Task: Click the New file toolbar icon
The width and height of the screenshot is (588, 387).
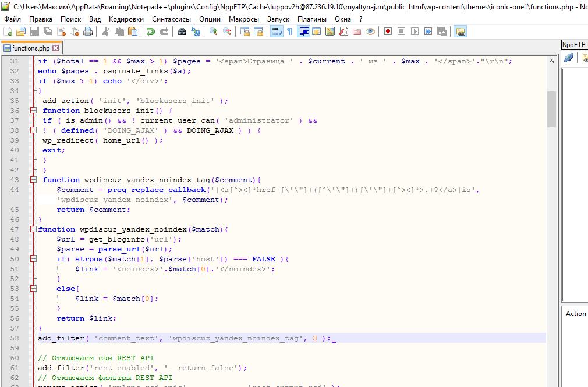Action: coord(8,31)
